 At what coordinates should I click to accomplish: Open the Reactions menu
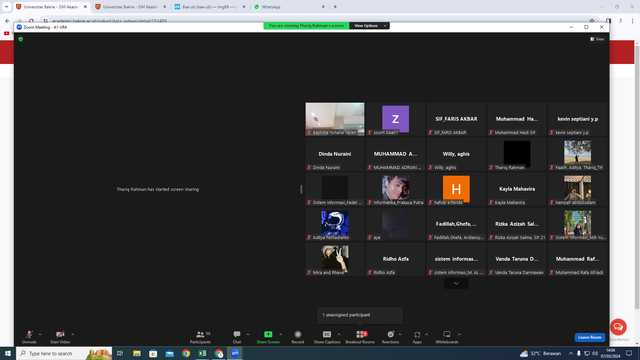(x=390, y=337)
